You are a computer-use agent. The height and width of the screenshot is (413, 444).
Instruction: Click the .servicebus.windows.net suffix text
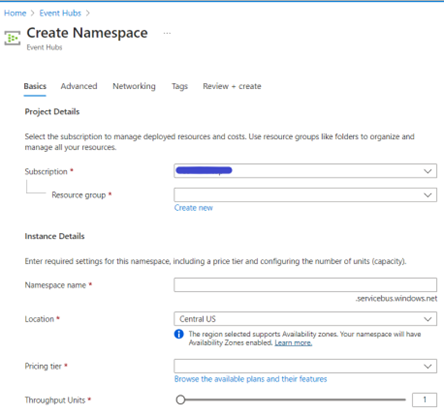pyautogui.click(x=396, y=299)
